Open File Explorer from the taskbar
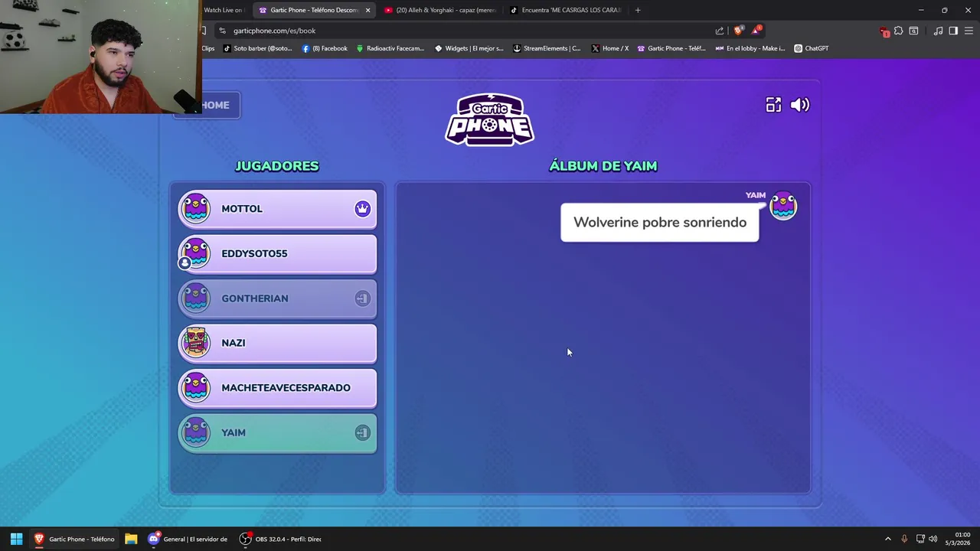The height and width of the screenshot is (551, 980). (x=131, y=539)
